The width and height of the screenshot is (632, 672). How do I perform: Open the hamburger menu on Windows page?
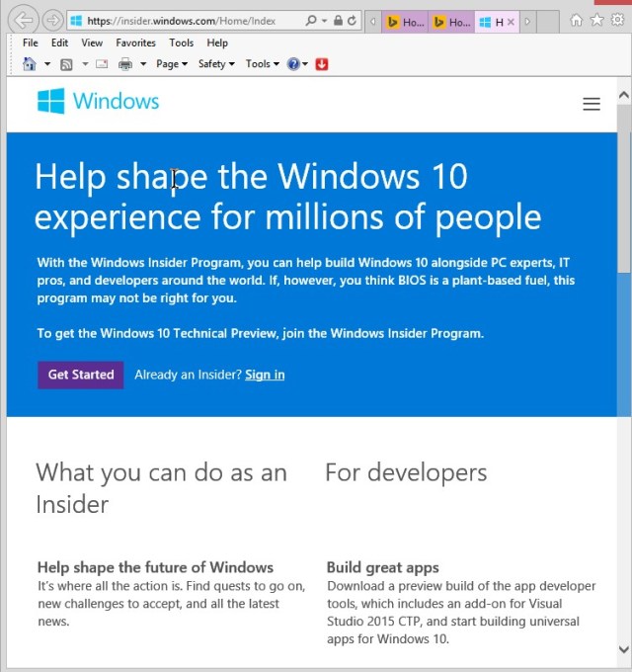point(592,104)
